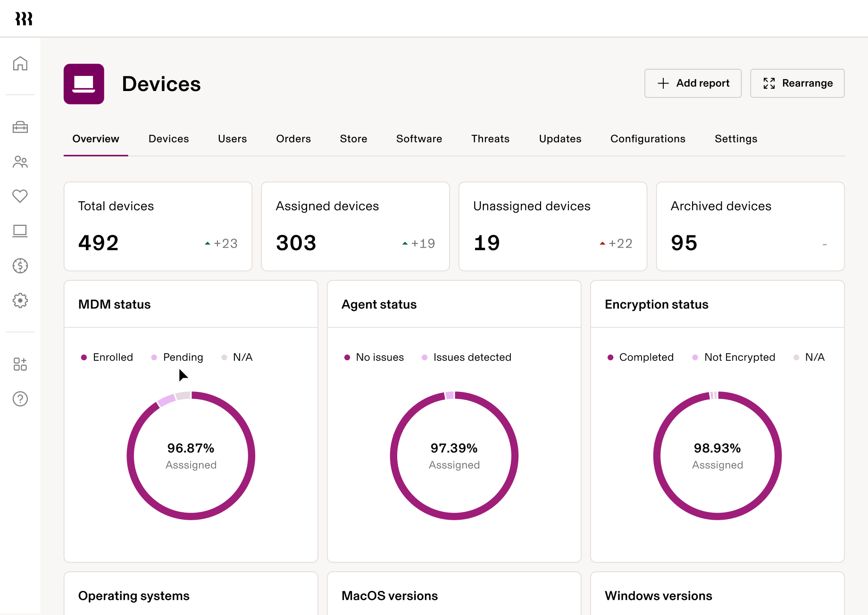The height and width of the screenshot is (615, 868).
Task: Click the Rearrange button
Action: [x=797, y=83]
